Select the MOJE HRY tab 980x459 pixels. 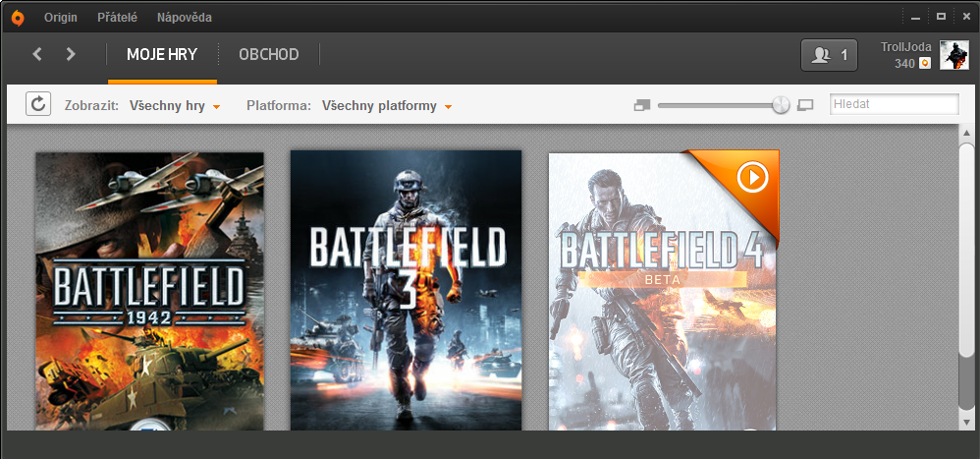162,55
